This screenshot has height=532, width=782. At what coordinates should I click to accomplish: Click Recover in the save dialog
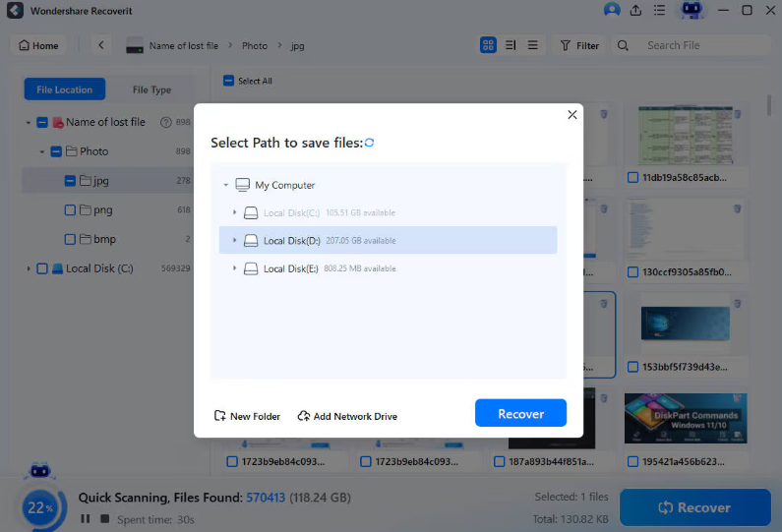coord(520,413)
